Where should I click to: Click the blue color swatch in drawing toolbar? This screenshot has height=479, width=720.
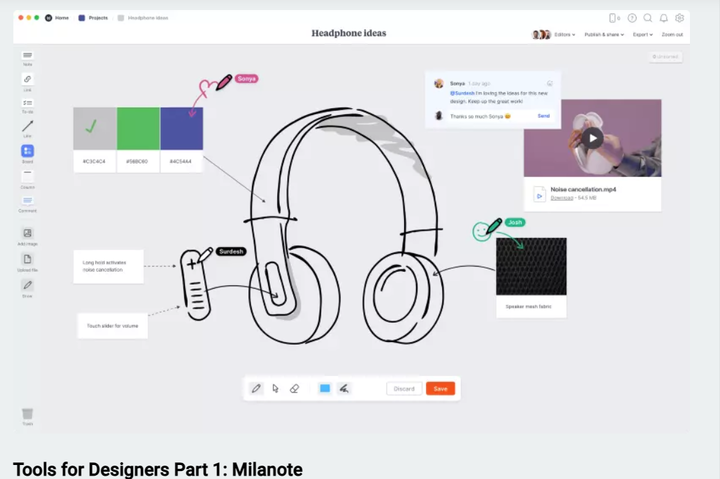tap(325, 388)
